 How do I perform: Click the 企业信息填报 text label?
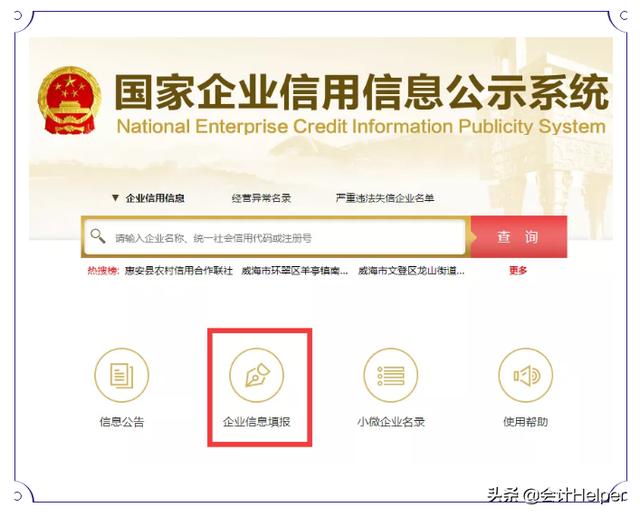[x=256, y=422]
